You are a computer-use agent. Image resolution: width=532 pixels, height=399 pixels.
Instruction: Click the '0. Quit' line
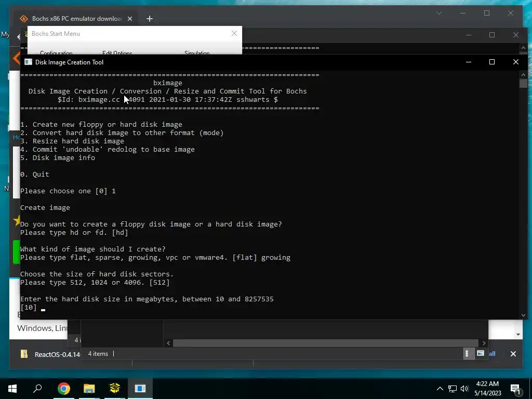(x=35, y=175)
